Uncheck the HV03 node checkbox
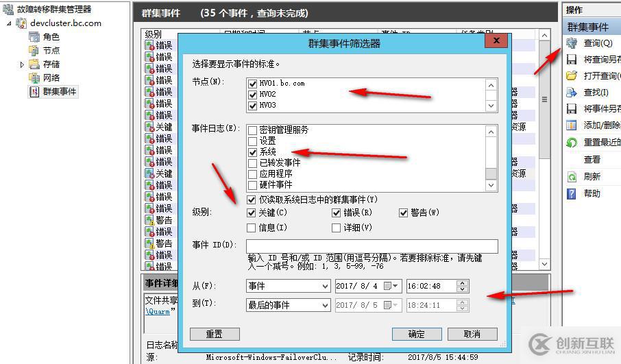 252,106
